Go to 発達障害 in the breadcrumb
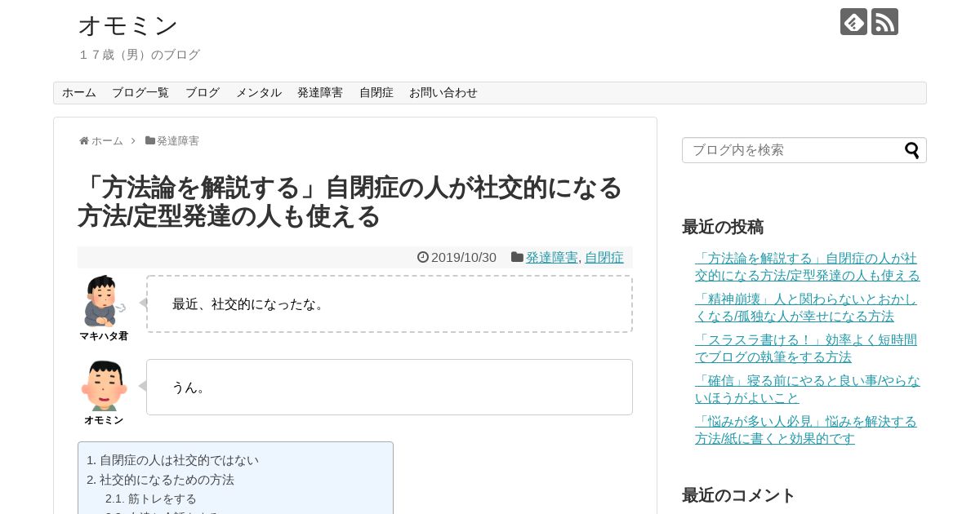980x514 pixels. coord(178,141)
